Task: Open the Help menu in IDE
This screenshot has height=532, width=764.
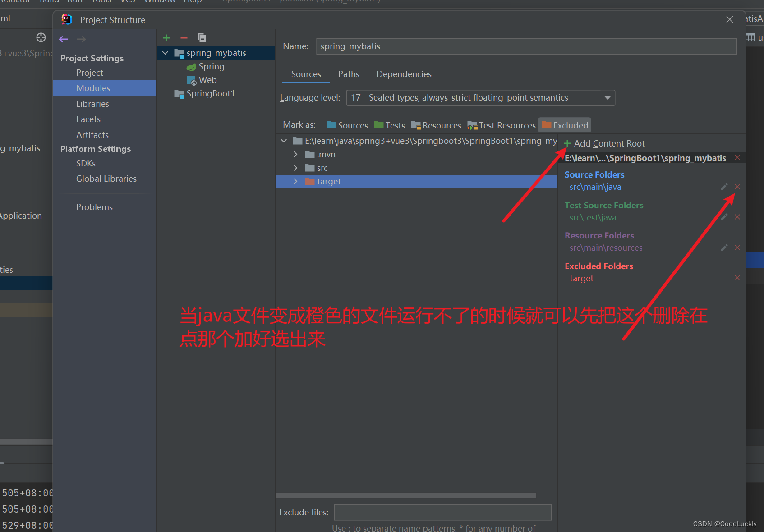Action: click(193, 1)
